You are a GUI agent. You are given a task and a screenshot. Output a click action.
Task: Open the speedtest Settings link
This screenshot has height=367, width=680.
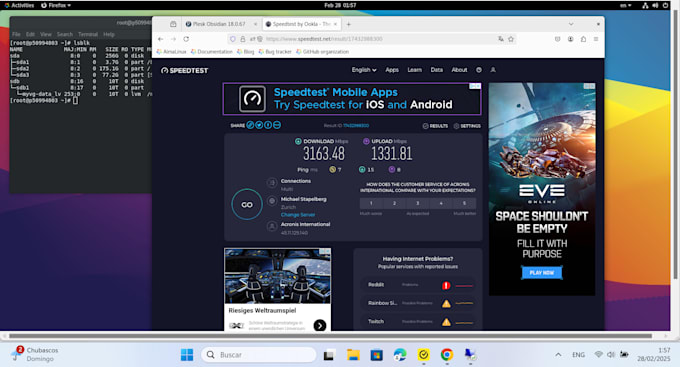(x=467, y=126)
